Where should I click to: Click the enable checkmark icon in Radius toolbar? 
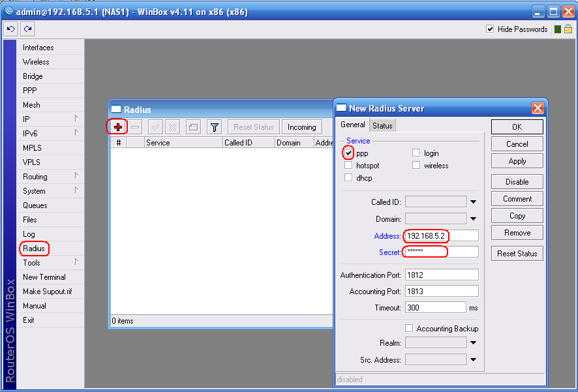tap(155, 127)
